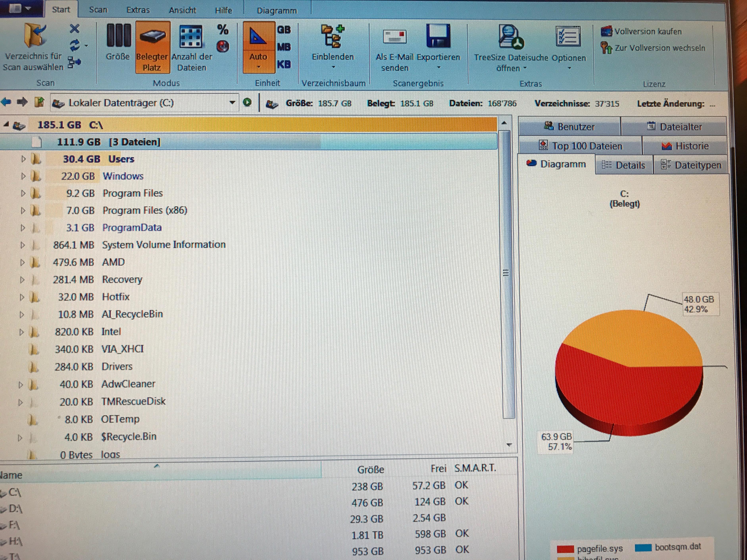This screenshot has height=560, width=747.
Task: Click the Als E-Mail senden icon
Action: [394, 36]
